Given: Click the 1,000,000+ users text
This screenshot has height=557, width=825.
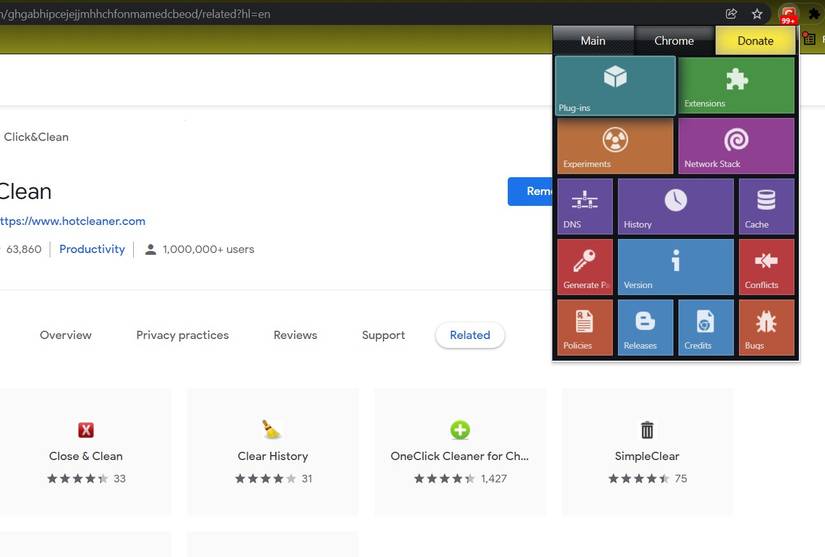Looking at the screenshot, I should tap(208, 249).
